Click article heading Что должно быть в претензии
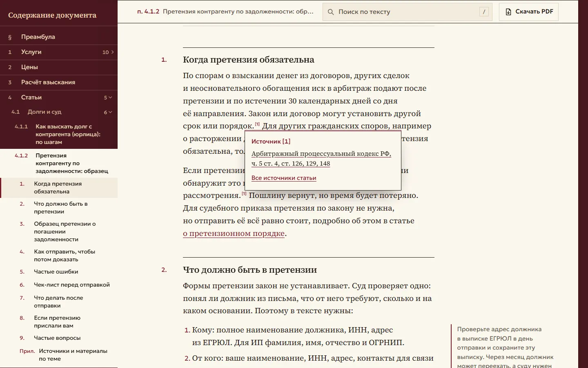The image size is (588, 368). [x=250, y=270]
